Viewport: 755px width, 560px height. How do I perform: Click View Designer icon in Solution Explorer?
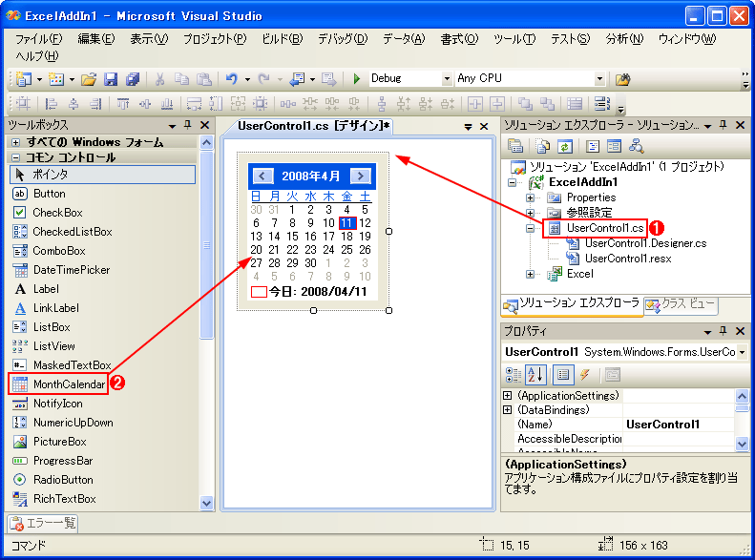click(x=614, y=146)
